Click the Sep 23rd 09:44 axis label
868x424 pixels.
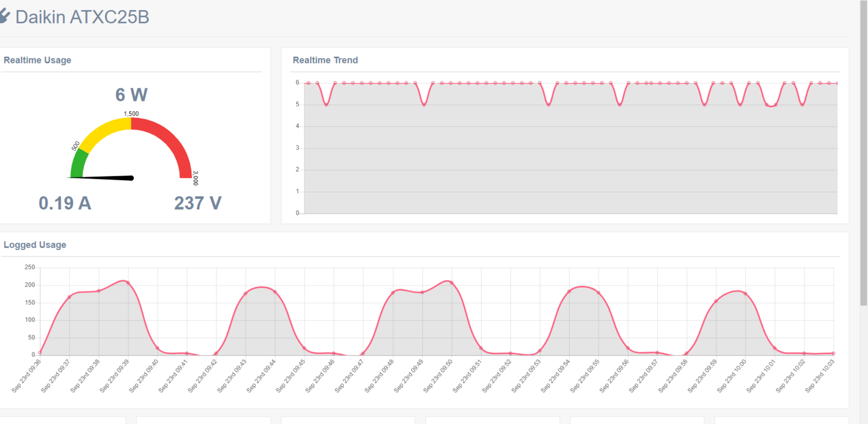click(x=261, y=376)
